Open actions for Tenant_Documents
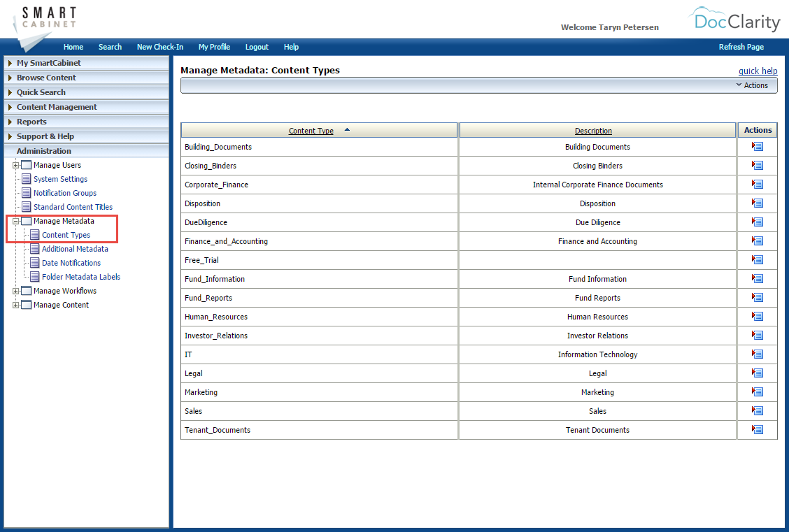 coord(757,429)
